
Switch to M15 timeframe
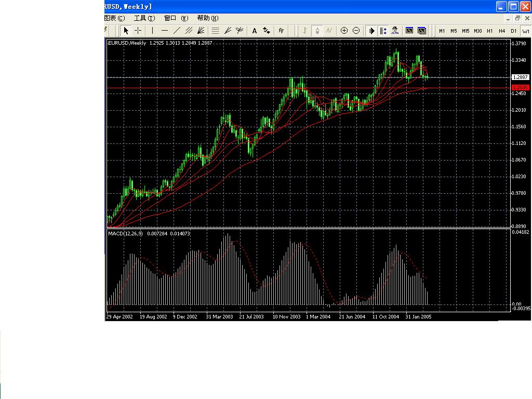click(x=465, y=31)
